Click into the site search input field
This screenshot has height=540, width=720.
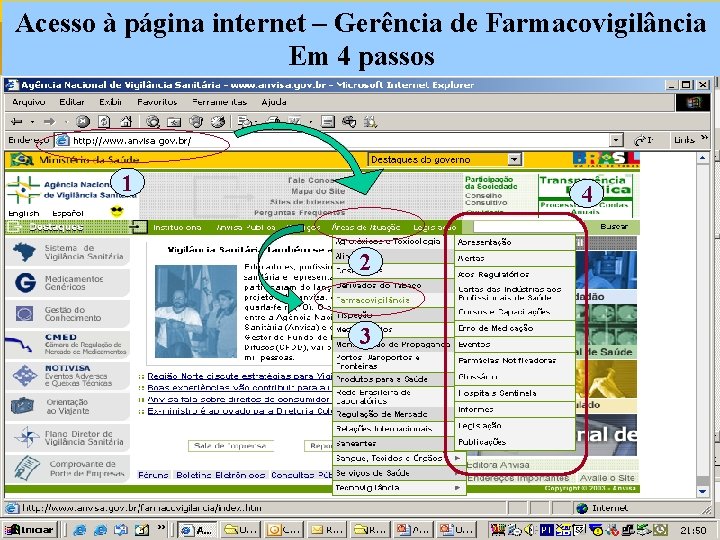click(527, 226)
